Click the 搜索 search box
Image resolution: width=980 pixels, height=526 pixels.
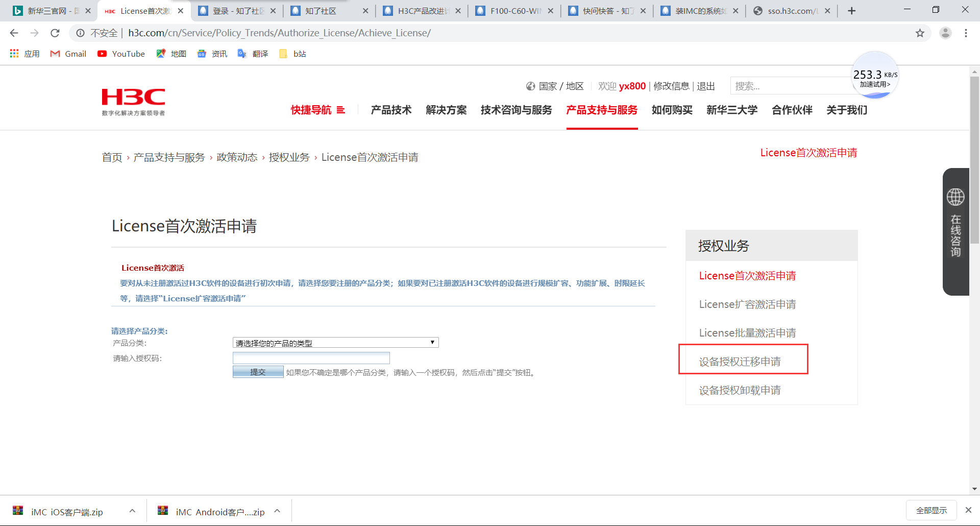(791, 86)
